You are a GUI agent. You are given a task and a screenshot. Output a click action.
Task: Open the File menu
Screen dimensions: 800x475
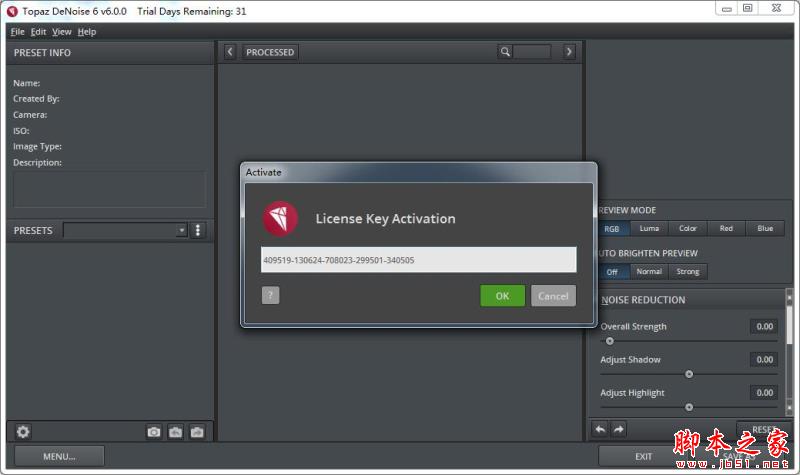click(17, 32)
